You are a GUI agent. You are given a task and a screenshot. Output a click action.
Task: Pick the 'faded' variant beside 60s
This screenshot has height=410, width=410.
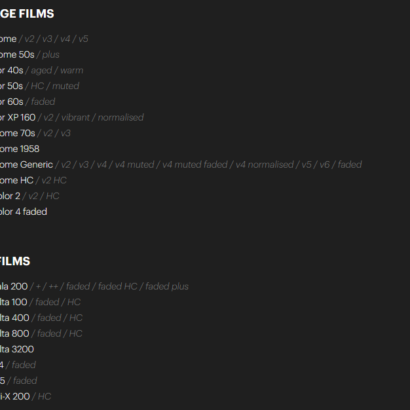(43, 102)
